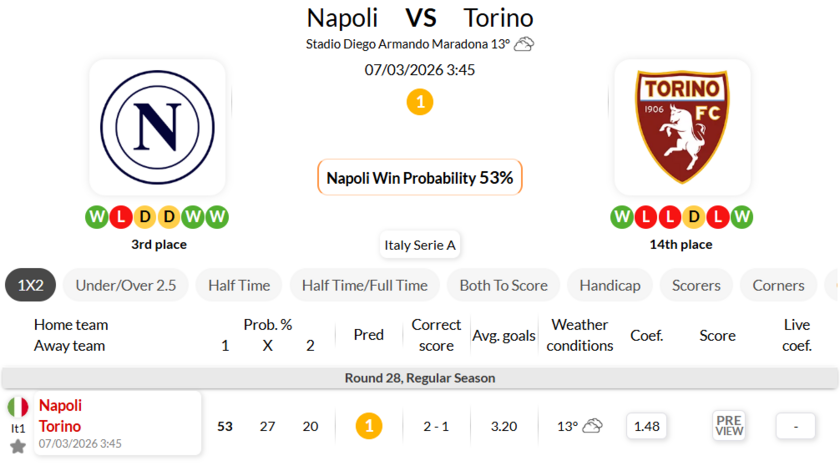Image resolution: width=840 pixels, height=466 pixels.
Task: Click the Torino FC club crest
Action: (682, 127)
